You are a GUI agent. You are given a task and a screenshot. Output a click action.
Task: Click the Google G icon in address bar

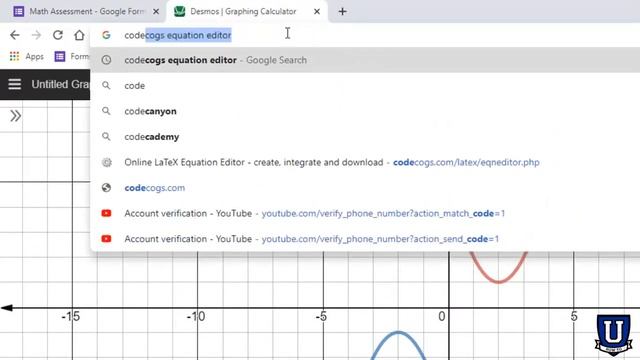tap(107, 35)
